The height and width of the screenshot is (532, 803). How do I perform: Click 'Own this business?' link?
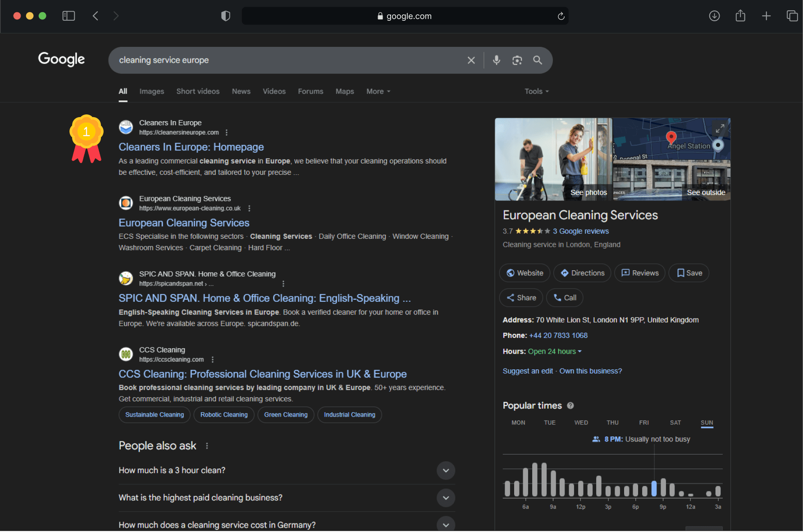coord(590,371)
